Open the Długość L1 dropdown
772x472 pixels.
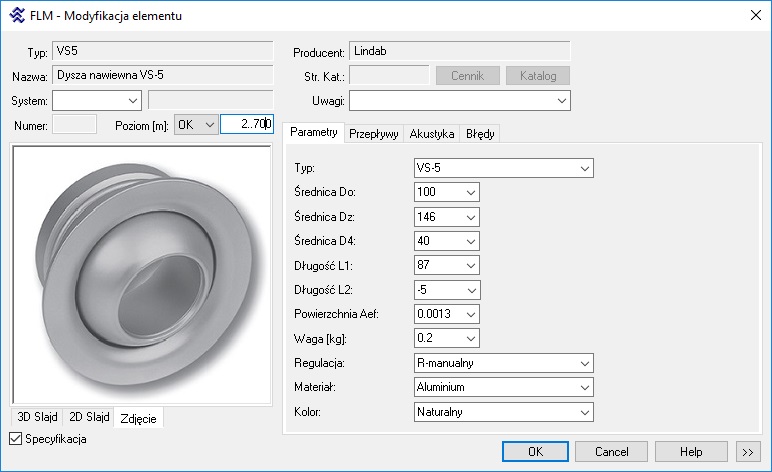(x=447, y=265)
